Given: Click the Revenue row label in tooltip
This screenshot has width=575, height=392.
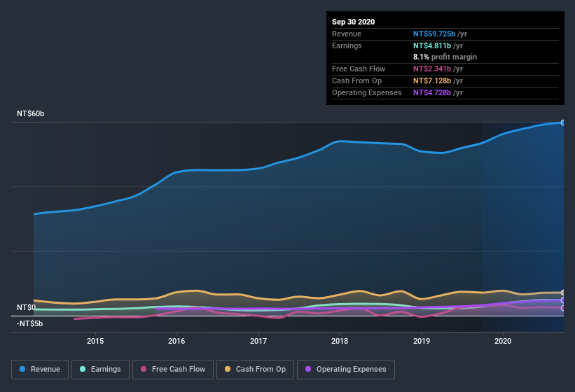Looking at the screenshot, I should tap(347, 34).
